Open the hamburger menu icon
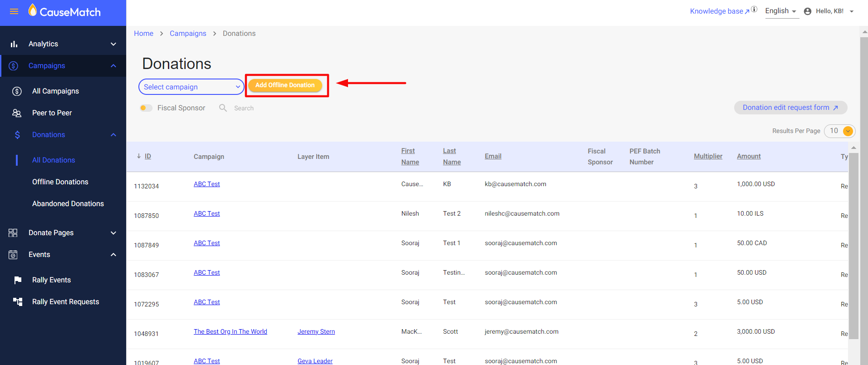868x365 pixels. pos(14,11)
